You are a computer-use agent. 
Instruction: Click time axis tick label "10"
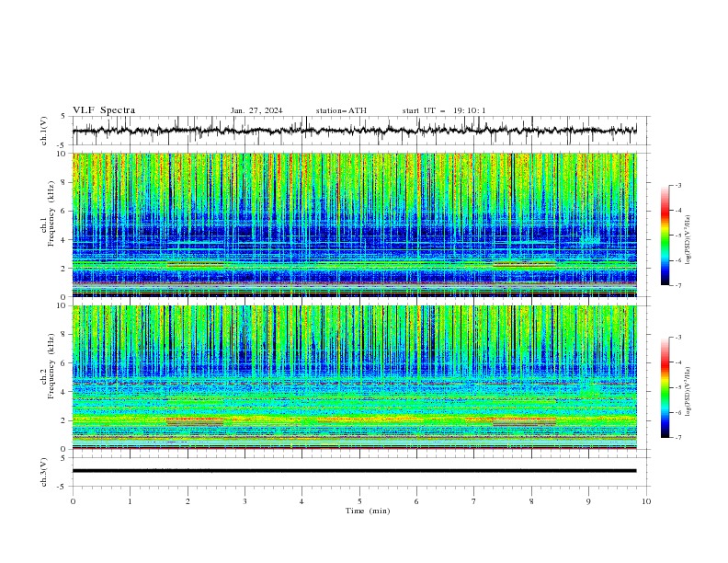tap(646, 501)
